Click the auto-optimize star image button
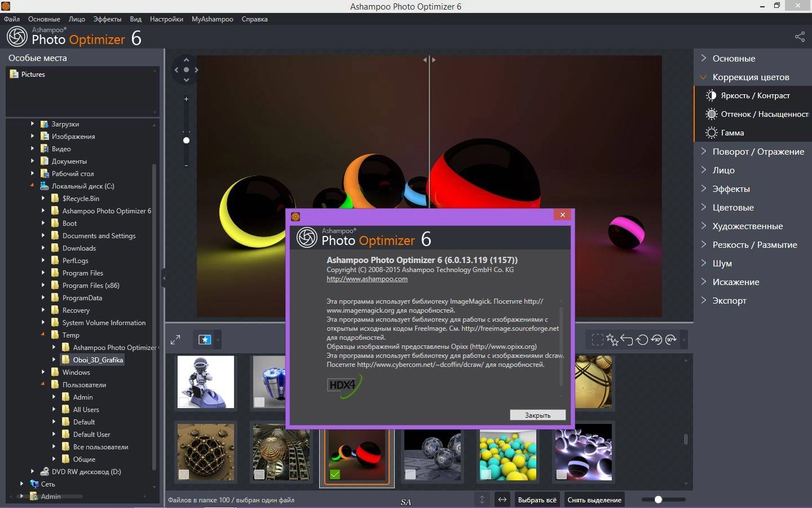This screenshot has width=812, height=508. [205, 339]
